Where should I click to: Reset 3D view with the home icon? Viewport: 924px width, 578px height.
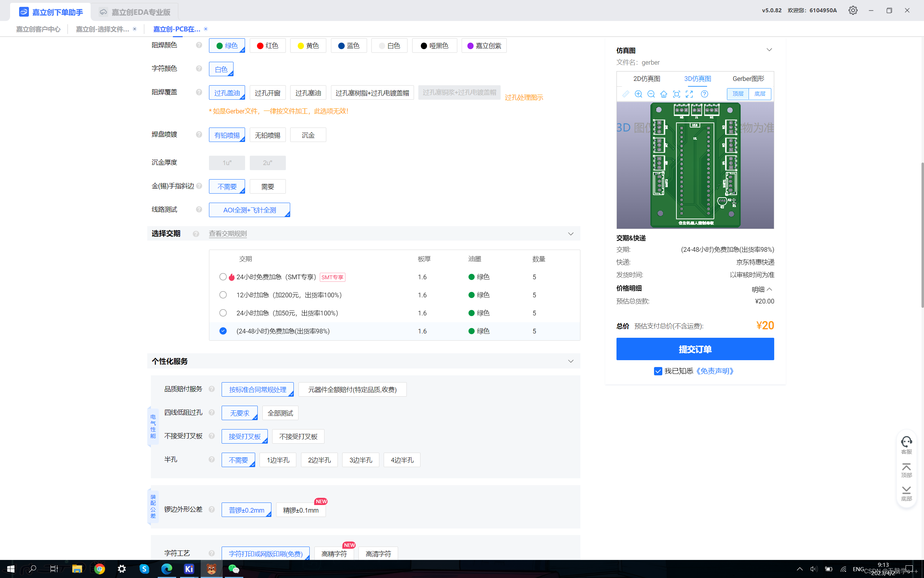coord(664,94)
